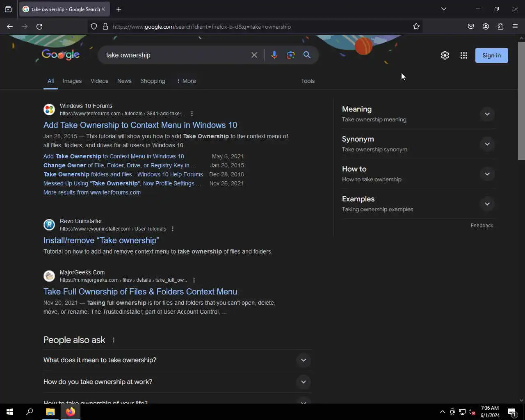
Task: Expand How do you take ownership at work
Action: 177,382
